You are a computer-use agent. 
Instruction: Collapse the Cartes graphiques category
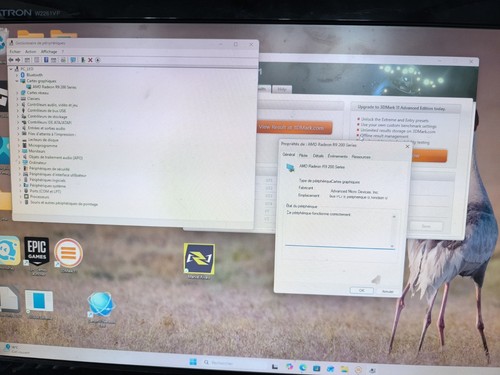pos(17,81)
